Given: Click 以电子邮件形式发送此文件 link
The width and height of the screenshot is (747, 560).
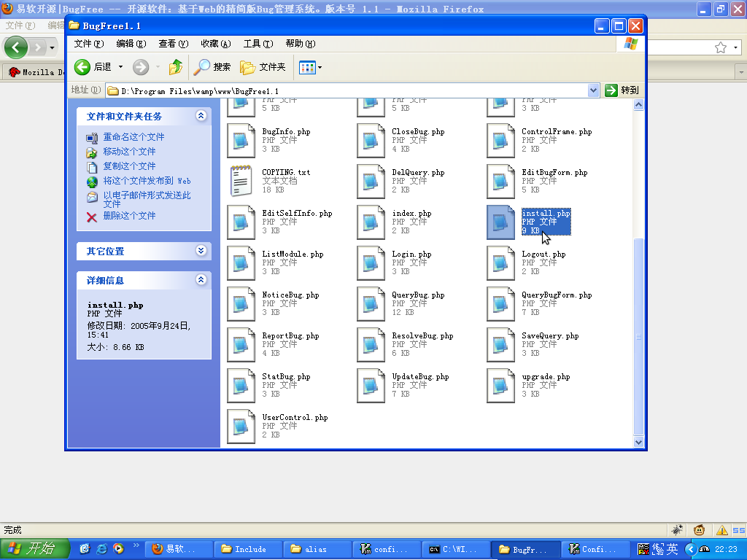Looking at the screenshot, I should (x=147, y=200).
